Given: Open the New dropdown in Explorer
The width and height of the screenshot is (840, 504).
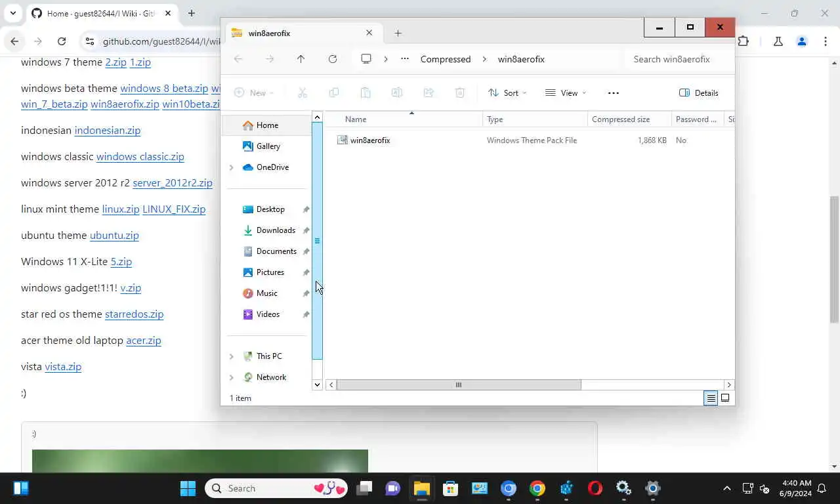Looking at the screenshot, I should click(x=254, y=93).
